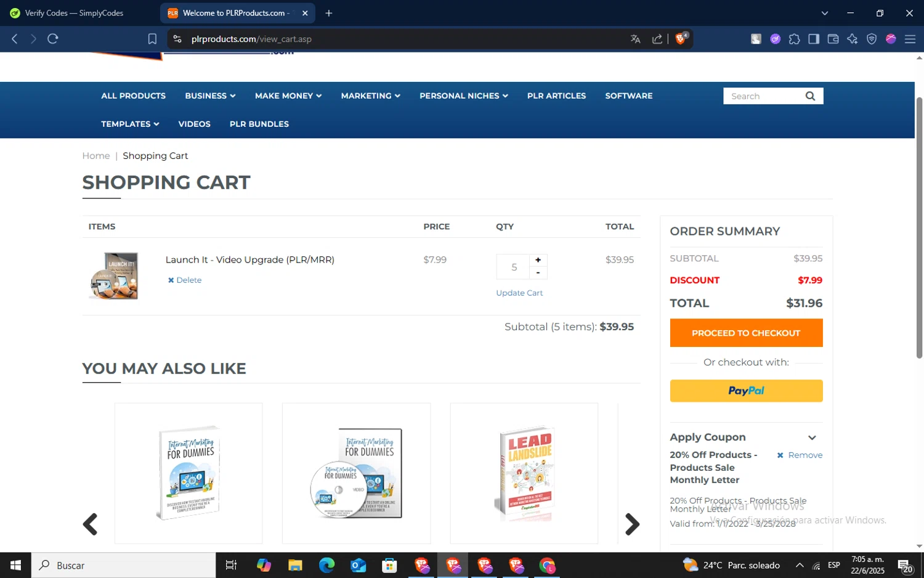The width and height of the screenshot is (924, 578).
Task: Open the new tab plus button
Action: [329, 13]
